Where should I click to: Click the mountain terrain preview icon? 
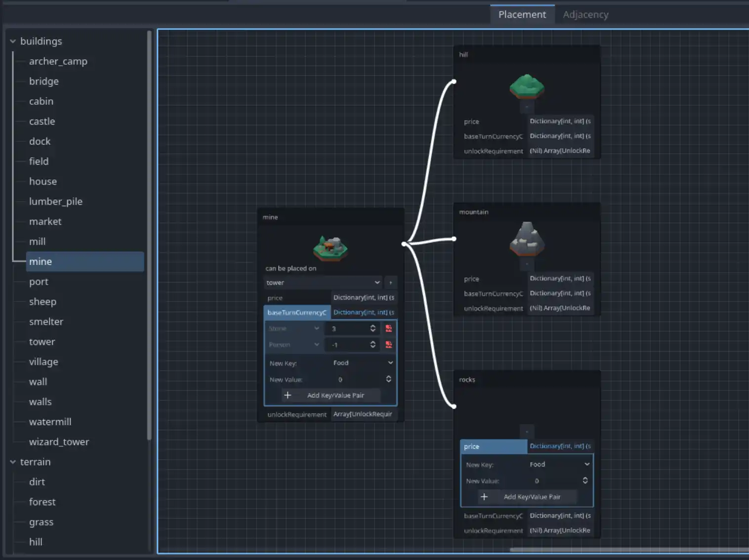pyautogui.click(x=526, y=241)
